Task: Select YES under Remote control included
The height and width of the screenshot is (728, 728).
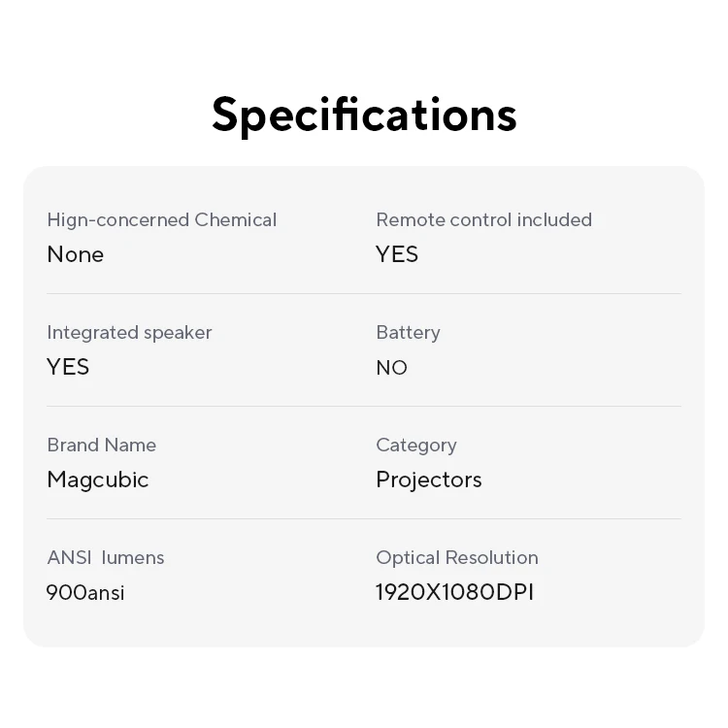Action: pyautogui.click(x=397, y=254)
